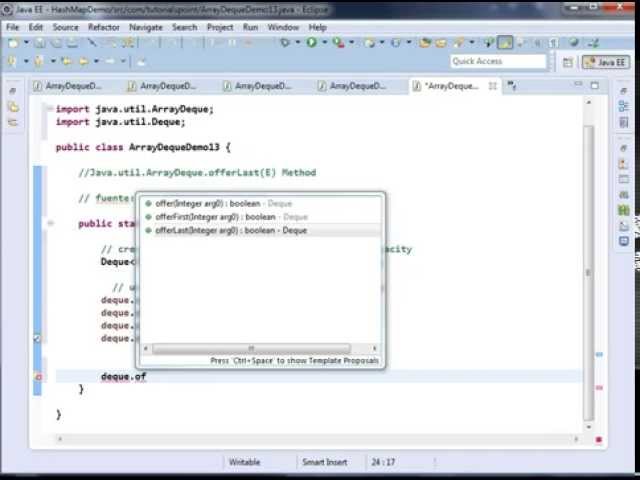
Task: Click the editor vertical scrollbar thumb
Action: 588,273
